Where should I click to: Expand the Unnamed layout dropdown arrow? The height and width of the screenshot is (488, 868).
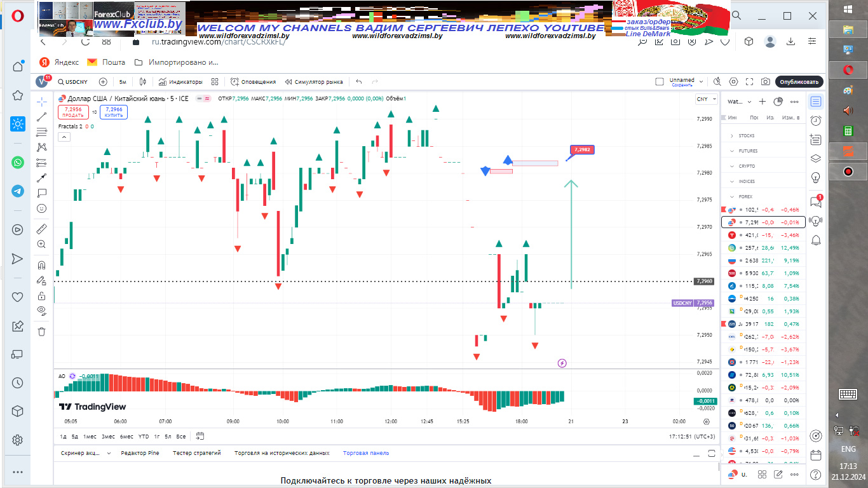[x=702, y=82]
